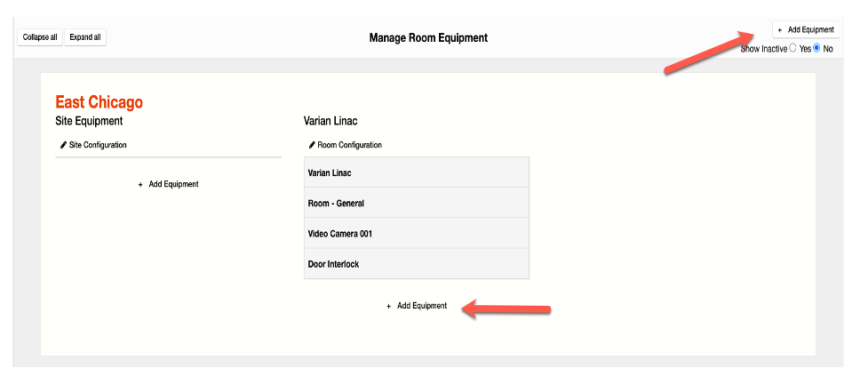Click plus icon under Site Equipment section
Screen dimensions: 868x377
(x=140, y=185)
